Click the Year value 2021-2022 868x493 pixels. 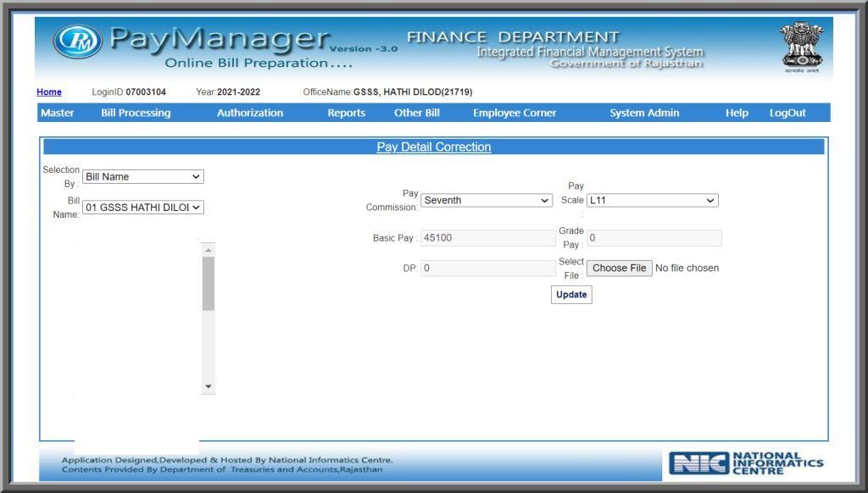(238, 91)
